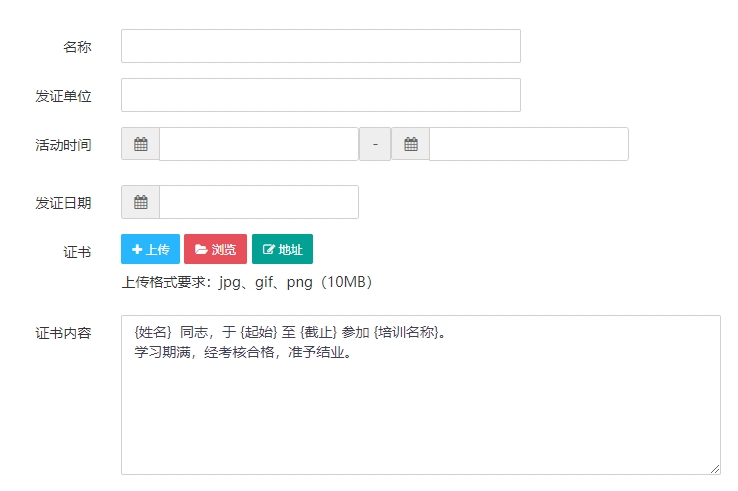
Task: Click inside the 证书内容 text area
Action: 420,410
